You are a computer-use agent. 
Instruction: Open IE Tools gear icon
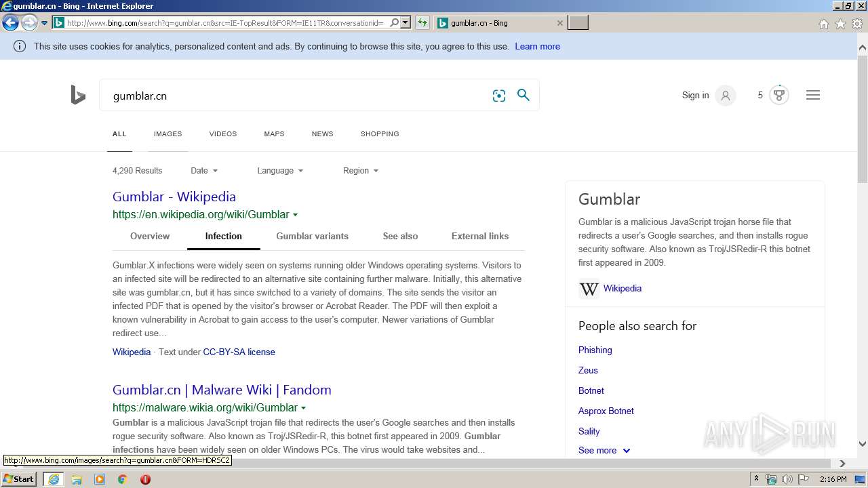(x=857, y=24)
